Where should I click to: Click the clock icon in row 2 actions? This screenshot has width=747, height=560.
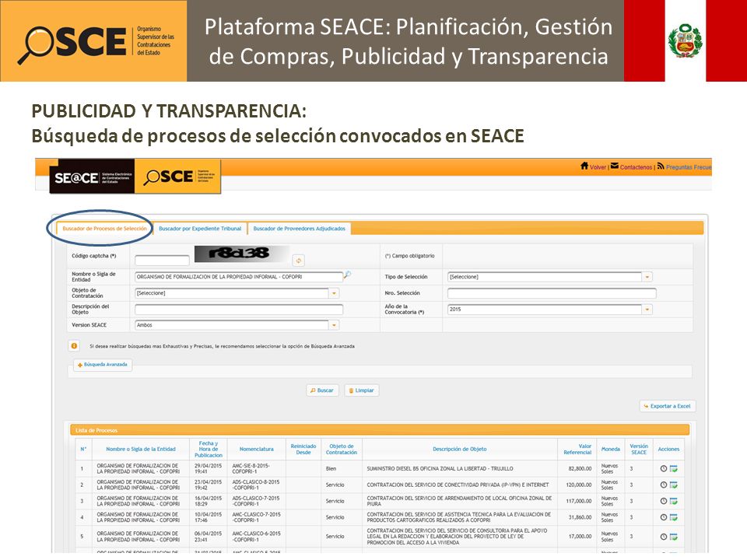click(x=663, y=485)
